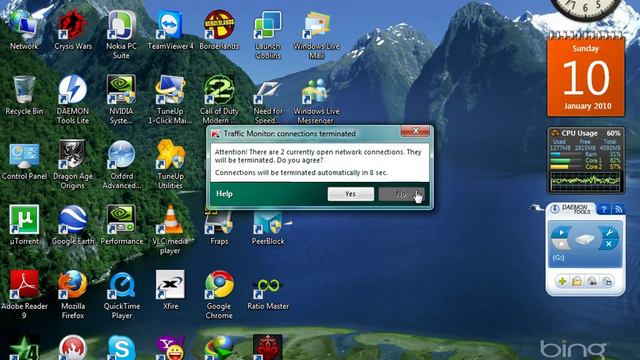640x360 pixels.
Task: Click Yes to terminate network connections
Action: point(351,194)
